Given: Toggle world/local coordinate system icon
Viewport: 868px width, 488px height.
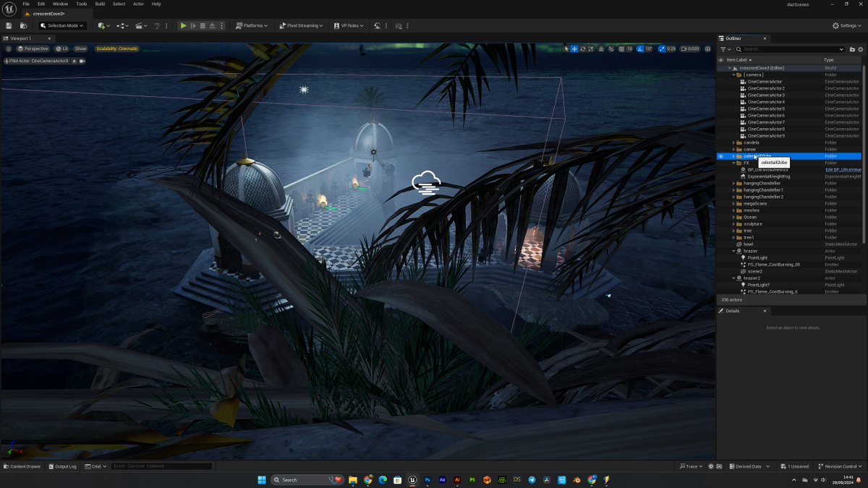Looking at the screenshot, I should (603, 48).
